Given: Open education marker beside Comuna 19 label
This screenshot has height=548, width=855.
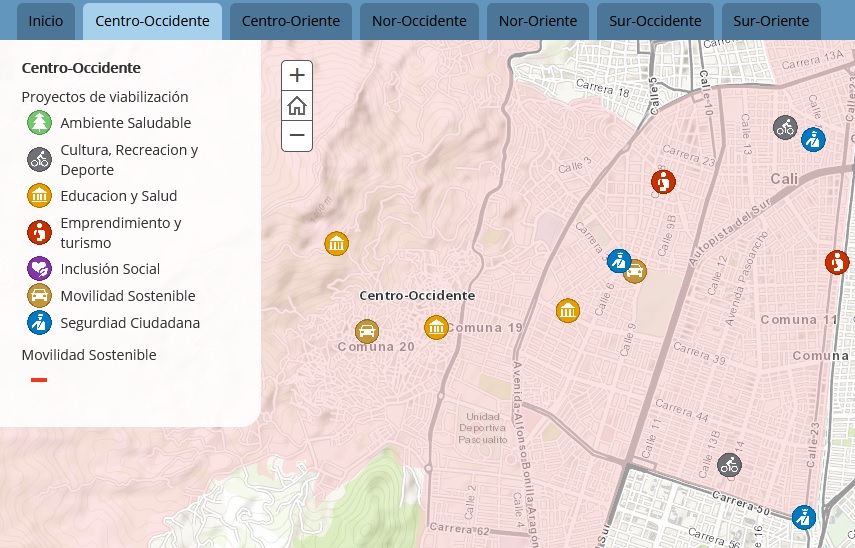Looking at the screenshot, I should click(x=436, y=327).
